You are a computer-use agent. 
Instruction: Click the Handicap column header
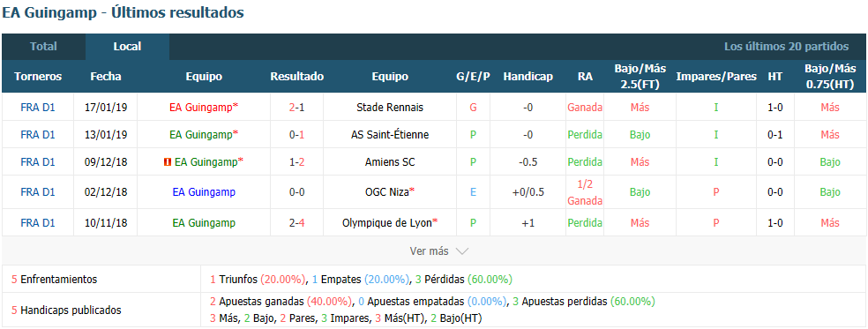pos(528,77)
